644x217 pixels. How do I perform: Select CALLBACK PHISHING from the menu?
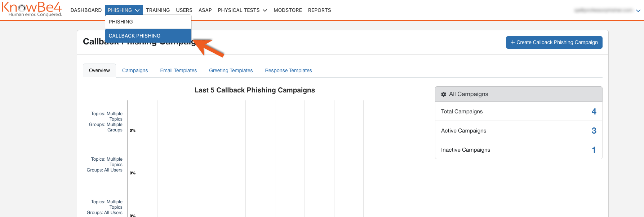[134, 36]
